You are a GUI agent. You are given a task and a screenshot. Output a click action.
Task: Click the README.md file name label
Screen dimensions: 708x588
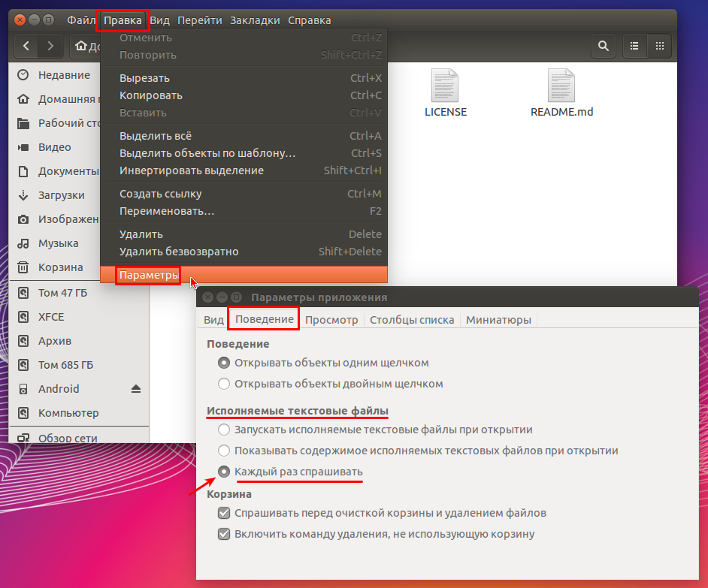tap(561, 112)
